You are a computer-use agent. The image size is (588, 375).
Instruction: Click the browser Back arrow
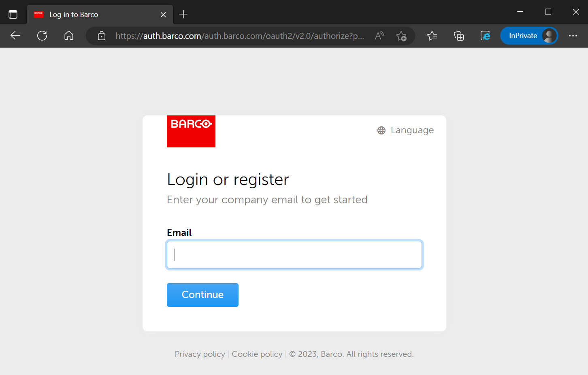[15, 36]
